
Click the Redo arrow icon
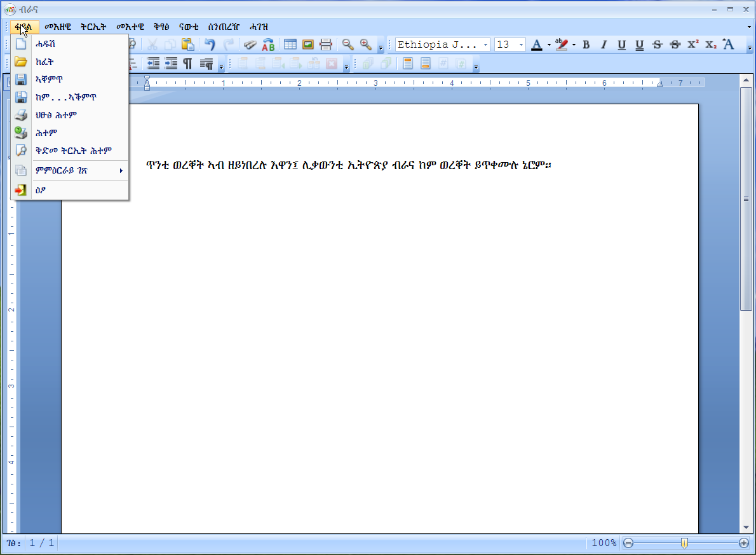coord(229,45)
